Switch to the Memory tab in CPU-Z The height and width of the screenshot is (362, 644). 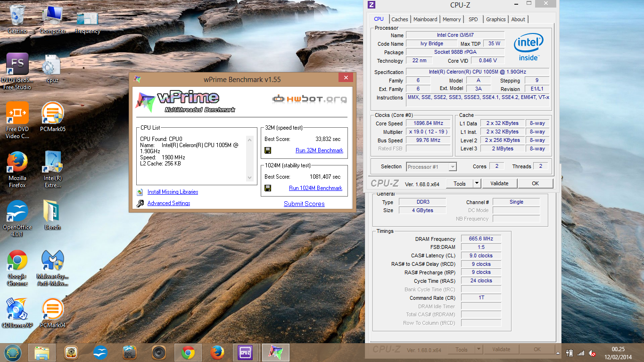[x=452, y=19]
